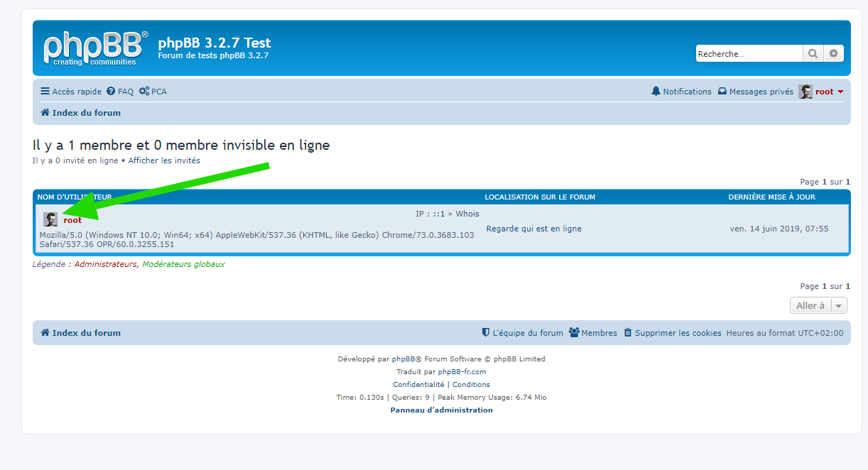Click Afficher les invités link
This screenshot has height=470, width=868.
coord(164,160)
